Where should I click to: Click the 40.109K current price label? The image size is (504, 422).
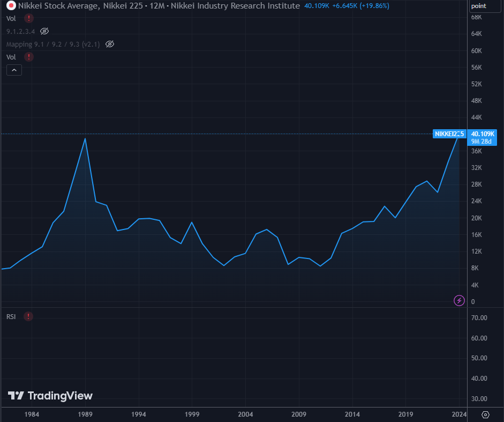483,134
